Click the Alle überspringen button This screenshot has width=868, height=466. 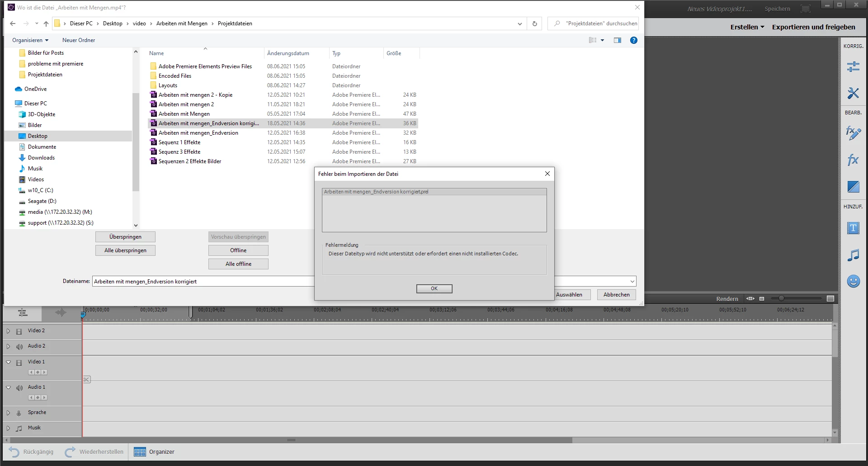[x=125, y=250]
